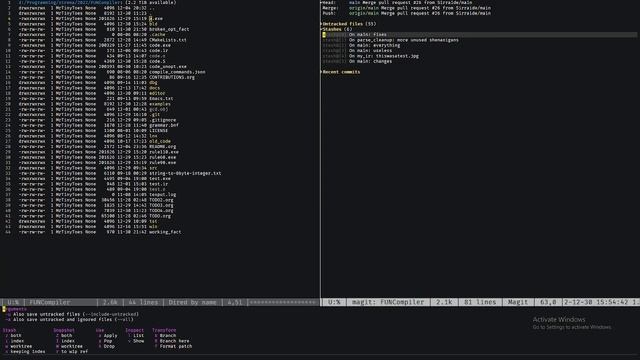640x360 pixels.
Task: Select the code_unopt.exe entry in Dired
Action: 168,67
